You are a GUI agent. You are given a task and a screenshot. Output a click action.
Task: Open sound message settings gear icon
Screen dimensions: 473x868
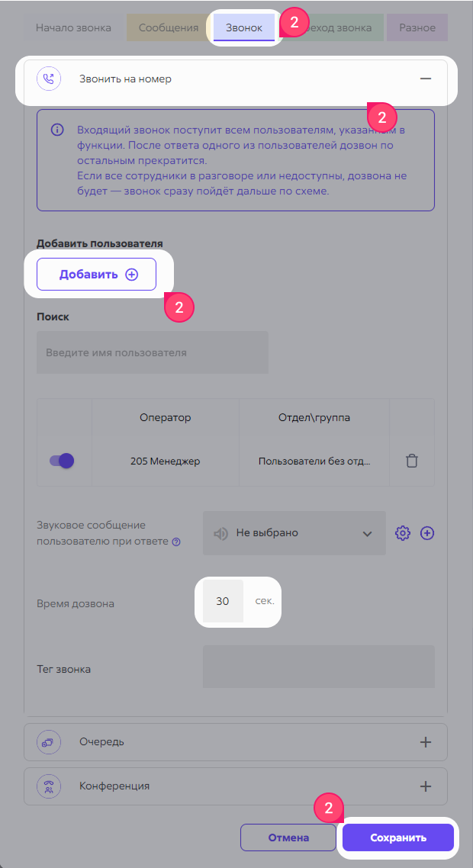(403, 533)
